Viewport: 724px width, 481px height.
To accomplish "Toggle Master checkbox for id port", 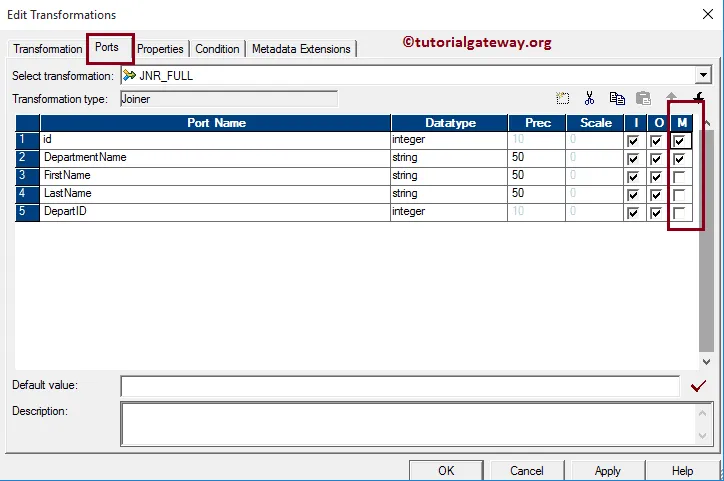I will pyautogui.click(x=679, y=141).
